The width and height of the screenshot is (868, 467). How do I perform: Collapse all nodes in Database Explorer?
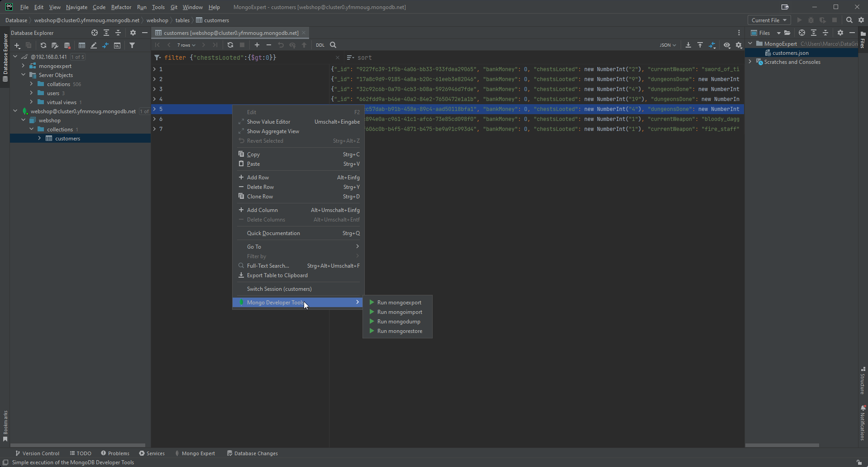118,33
